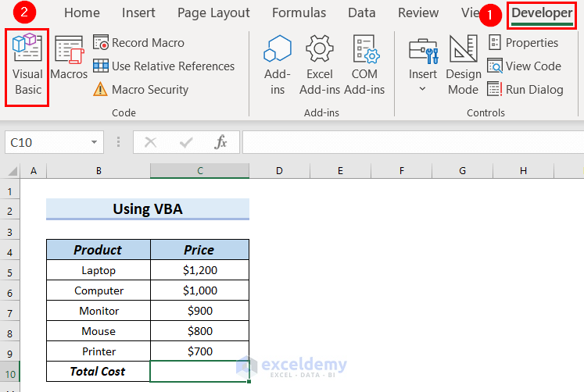
Task: Select column H header
Action: click(x=523, y=171)
